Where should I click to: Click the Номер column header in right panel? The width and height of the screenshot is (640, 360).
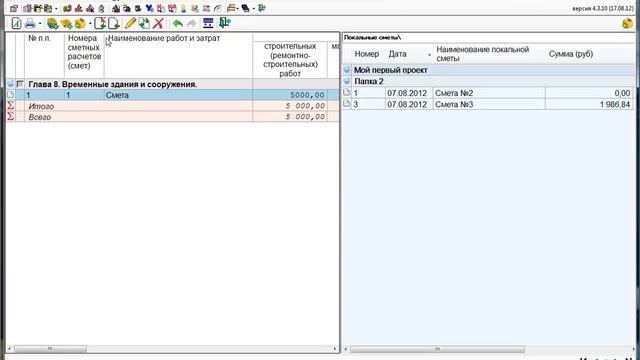[367, 54]
